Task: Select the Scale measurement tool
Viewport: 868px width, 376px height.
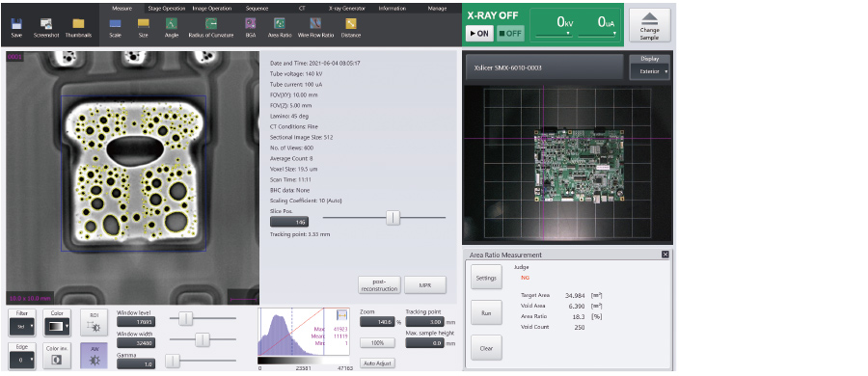Action: pos(115,24)
